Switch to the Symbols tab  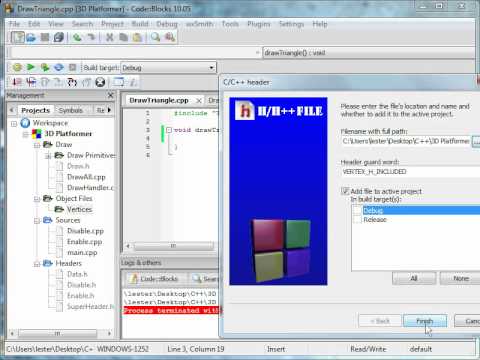pos(71,110)
